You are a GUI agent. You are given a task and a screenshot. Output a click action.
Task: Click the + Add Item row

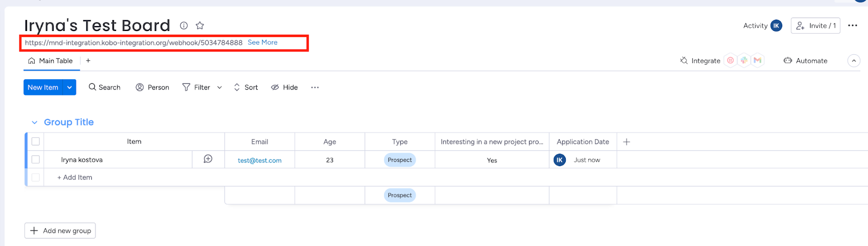click(75, 178)
